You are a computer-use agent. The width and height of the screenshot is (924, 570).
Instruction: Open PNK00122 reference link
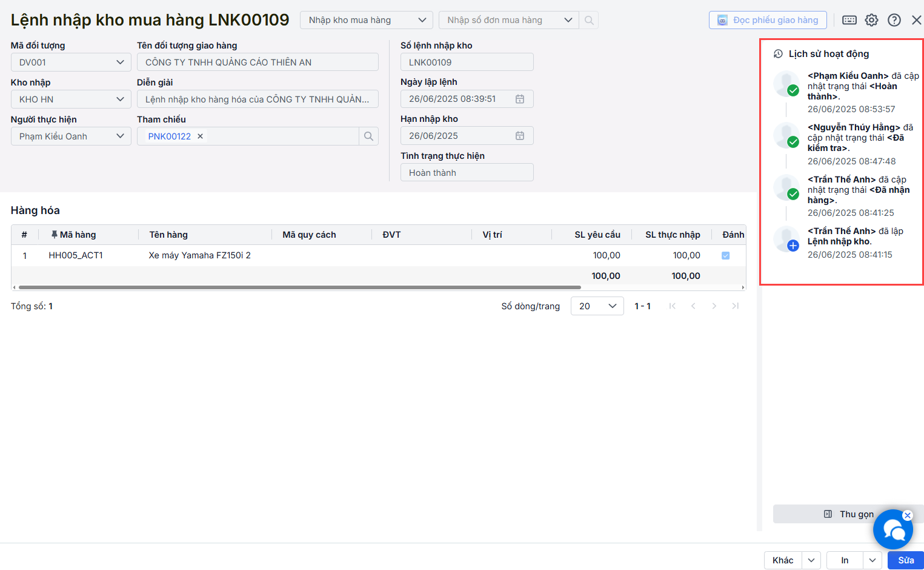pos(169,136)
